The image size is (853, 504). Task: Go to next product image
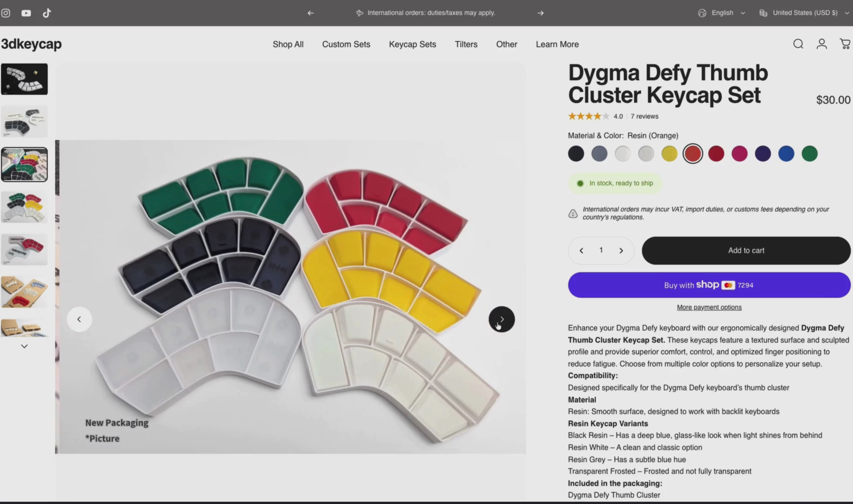coord(502,319)
